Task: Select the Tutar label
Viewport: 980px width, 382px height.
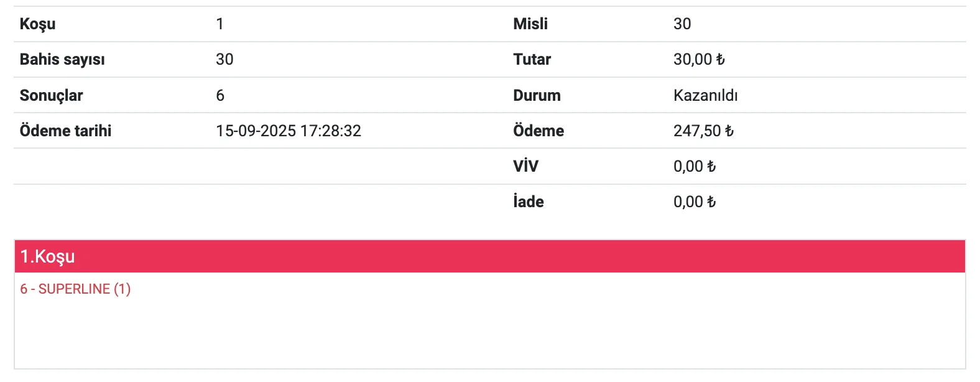Action: [x=532, y=59]
